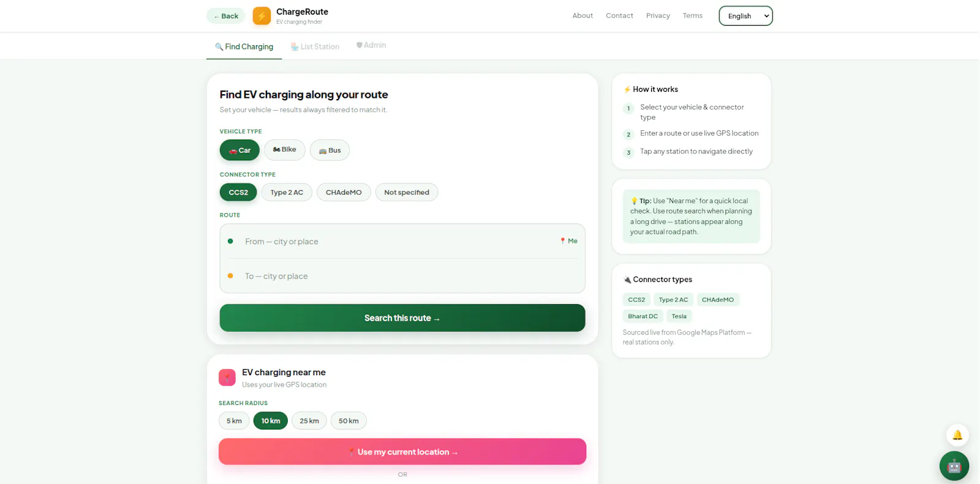Switch to the Admin tab
Screen dimensions: 980x484
coord(371,45)
